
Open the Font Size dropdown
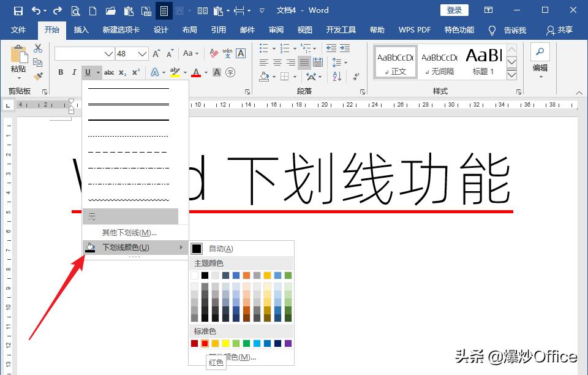142,54
